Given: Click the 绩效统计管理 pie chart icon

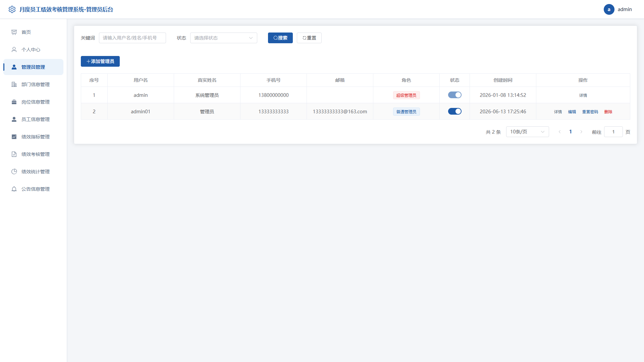Looking at the screenshot, I should coord(14,172).
